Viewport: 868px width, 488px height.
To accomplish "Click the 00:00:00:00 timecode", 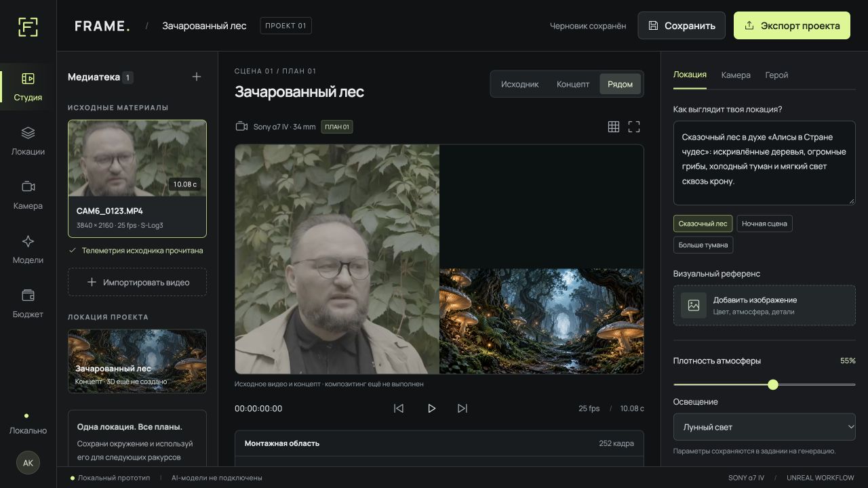I will tap(258, 409).
